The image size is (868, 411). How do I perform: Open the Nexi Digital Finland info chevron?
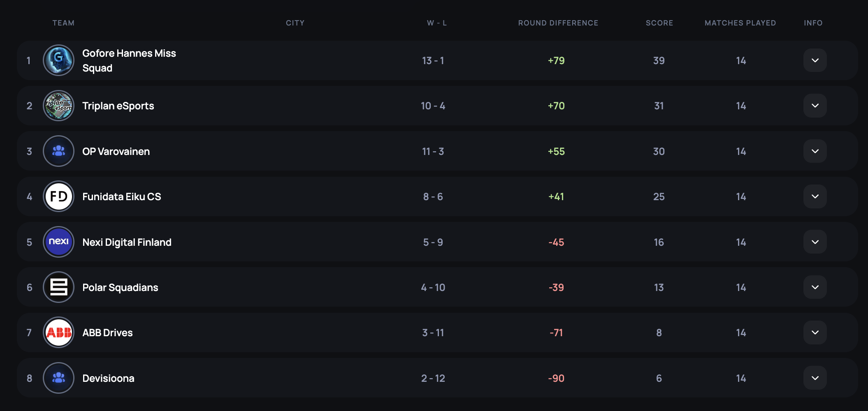[x=815, y=242]
